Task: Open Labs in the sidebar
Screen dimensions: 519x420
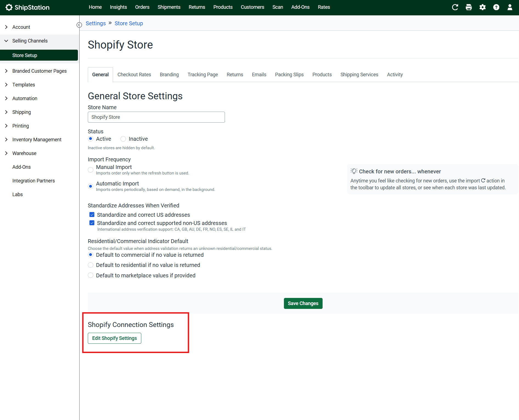Action: pyautogui.click(x=18, y=195)
